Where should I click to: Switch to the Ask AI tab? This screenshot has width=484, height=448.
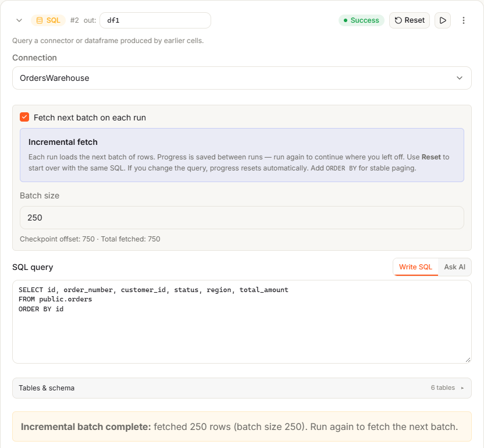(x=454, y=267)
